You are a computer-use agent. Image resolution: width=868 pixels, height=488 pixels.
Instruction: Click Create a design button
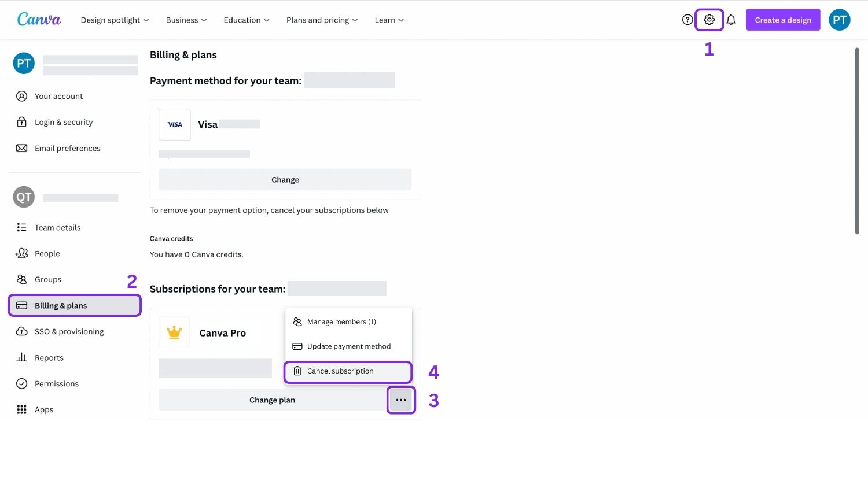783,20
